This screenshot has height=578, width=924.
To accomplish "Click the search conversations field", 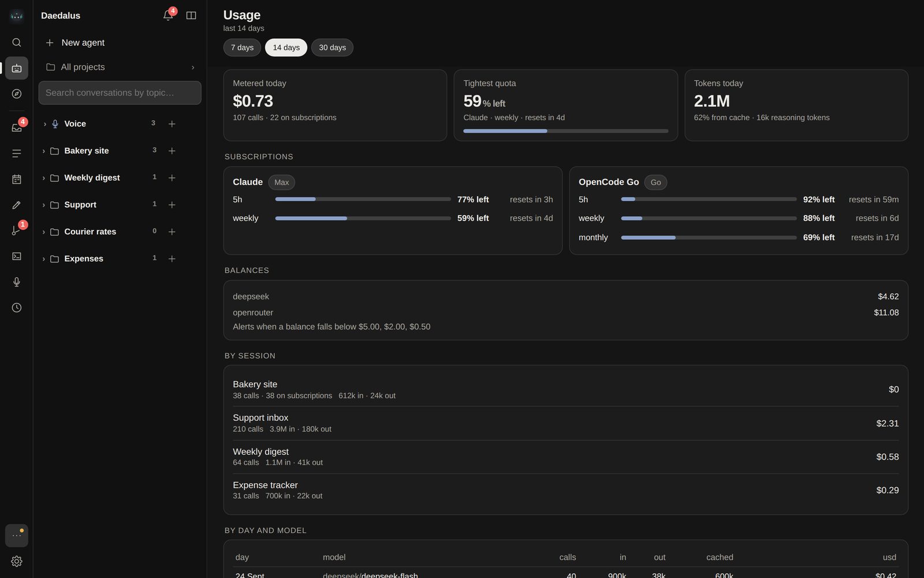I will click(x=120, y=92).
